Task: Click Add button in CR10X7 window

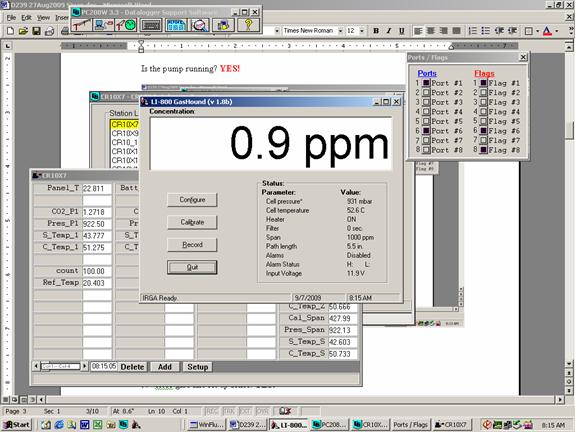Action: (x=165, y=367)
